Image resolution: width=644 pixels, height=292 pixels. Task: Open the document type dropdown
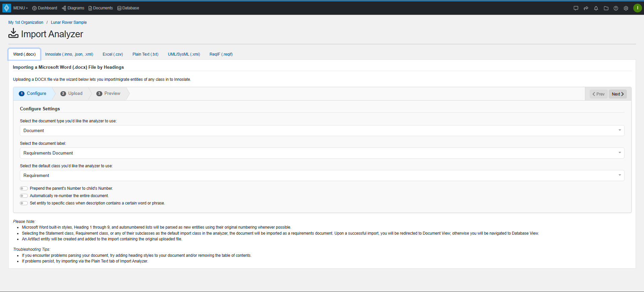point(322,130)
